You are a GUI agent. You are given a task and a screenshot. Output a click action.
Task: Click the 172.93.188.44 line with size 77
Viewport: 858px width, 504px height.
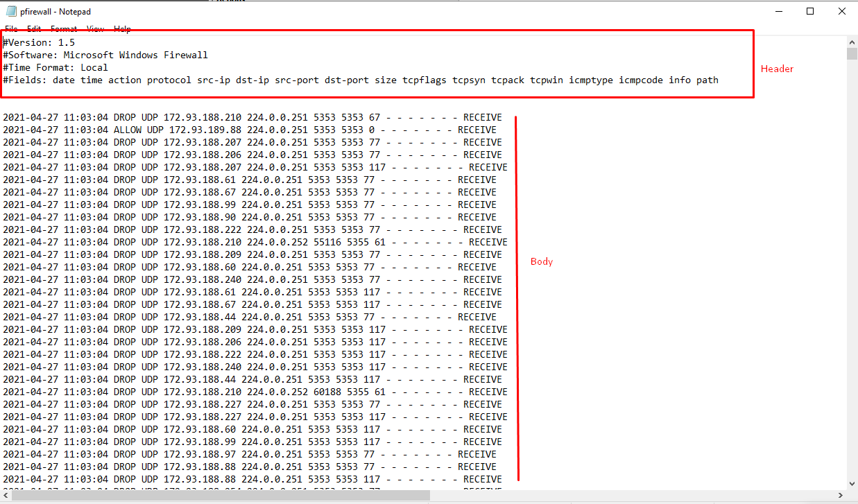click(250, 317)
